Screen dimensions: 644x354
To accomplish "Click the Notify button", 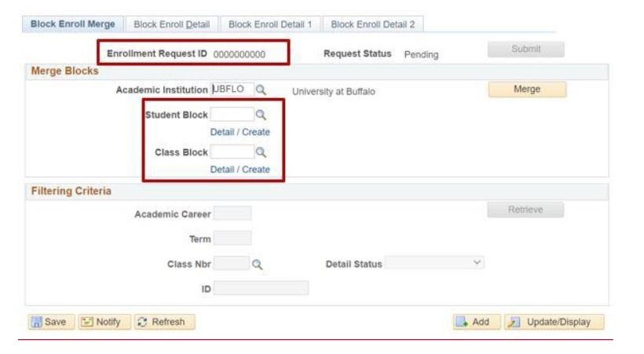I will (102, 322).
